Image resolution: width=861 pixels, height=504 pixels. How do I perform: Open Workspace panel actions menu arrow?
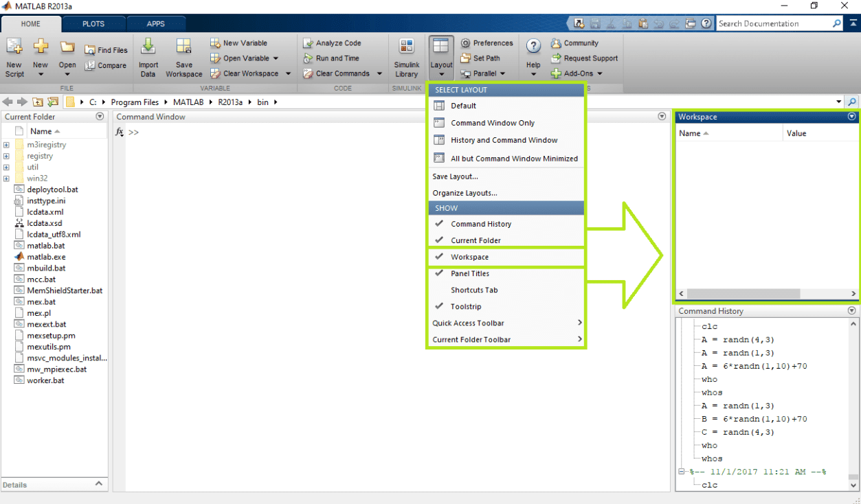point(852,117)
